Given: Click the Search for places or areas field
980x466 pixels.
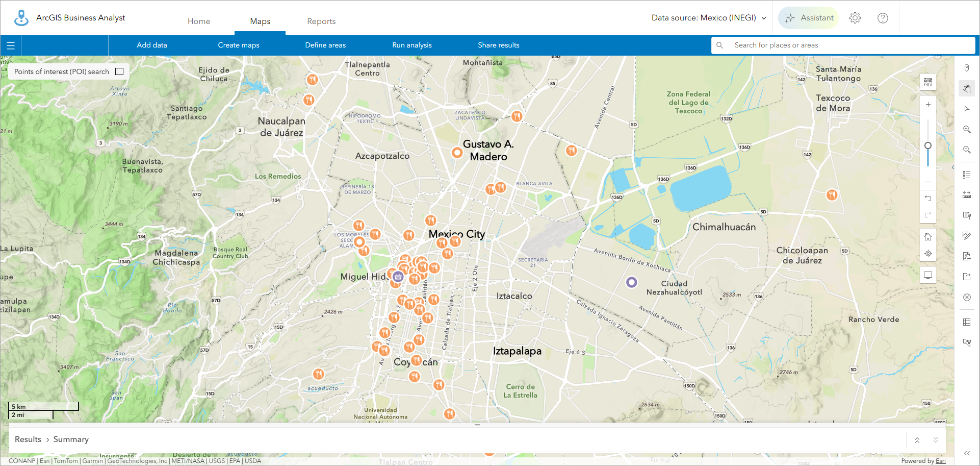Looking at the screenshot, I should (843, 45).
